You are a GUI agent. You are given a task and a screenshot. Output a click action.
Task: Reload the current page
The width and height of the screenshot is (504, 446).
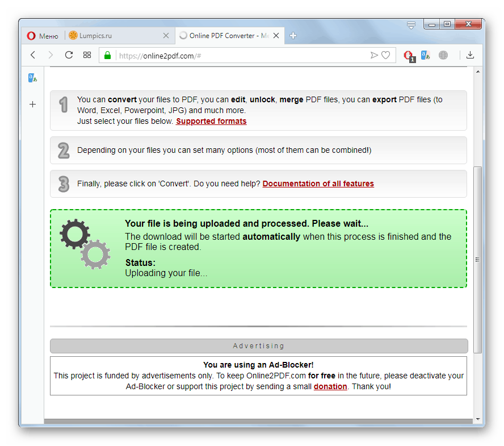pyautogui.click(x=69, y=55)
